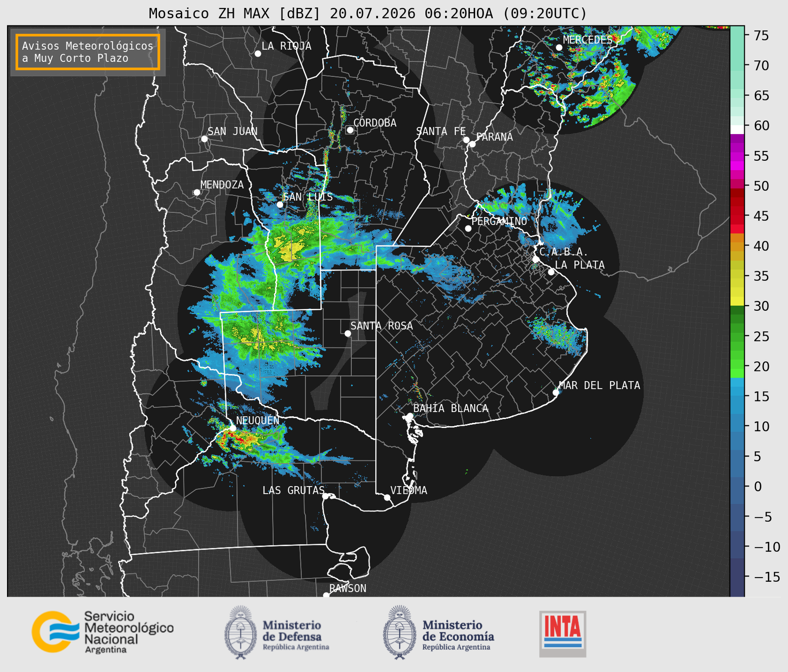The height and width of the screenshot is (672, 788).
Task: Click the Mercedes city marker dot
Action: pos(559,48)
